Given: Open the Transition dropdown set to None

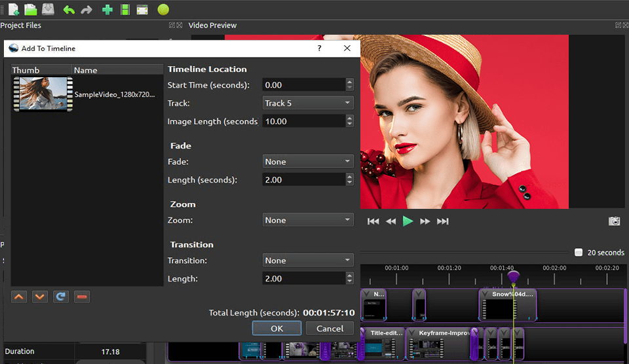Looking at the screenshot, I should (308, 261).
